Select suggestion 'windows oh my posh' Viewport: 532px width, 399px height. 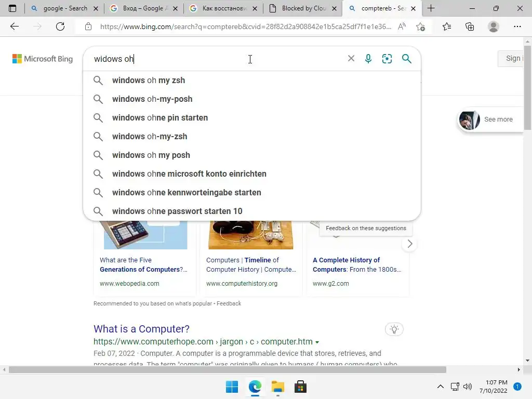(x=252, y=155)
